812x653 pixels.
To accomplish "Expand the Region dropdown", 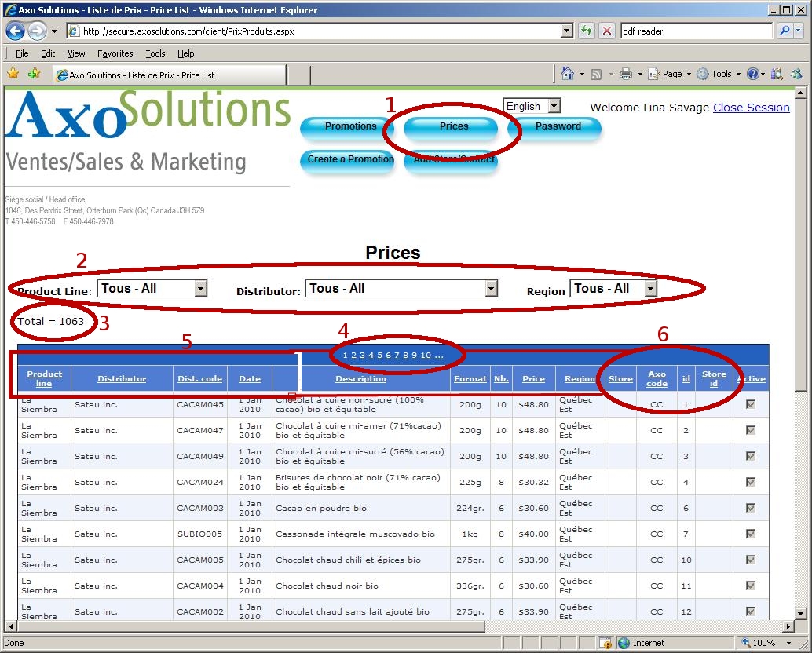I will click(x=651, y=288).
